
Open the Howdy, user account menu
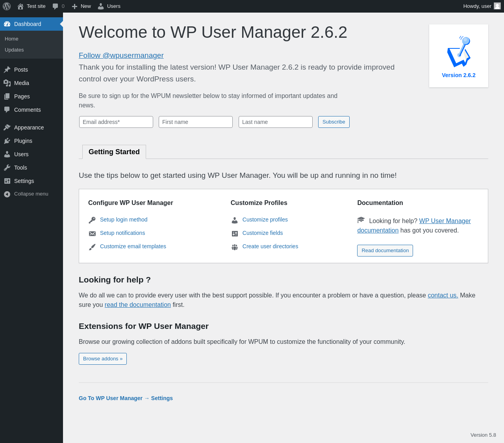pyautogui.click(x=477, y=6)
